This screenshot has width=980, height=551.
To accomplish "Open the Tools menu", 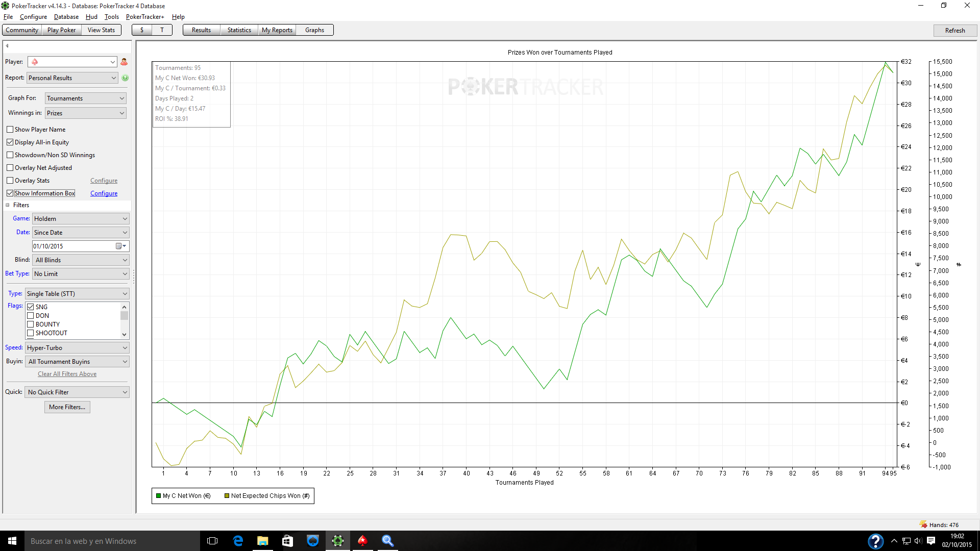I will [x=111, y=17].
